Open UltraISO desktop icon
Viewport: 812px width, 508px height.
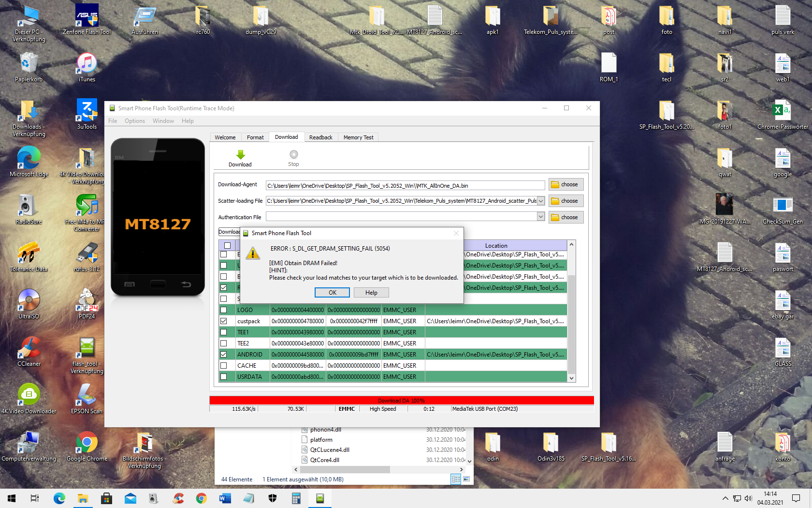[x=29, y=304]
